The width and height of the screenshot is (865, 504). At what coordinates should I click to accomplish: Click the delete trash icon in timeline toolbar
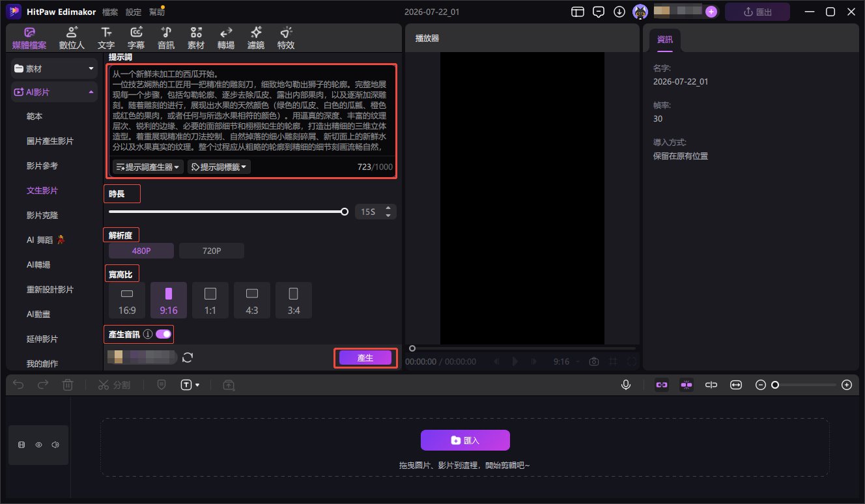click(67, 385)
